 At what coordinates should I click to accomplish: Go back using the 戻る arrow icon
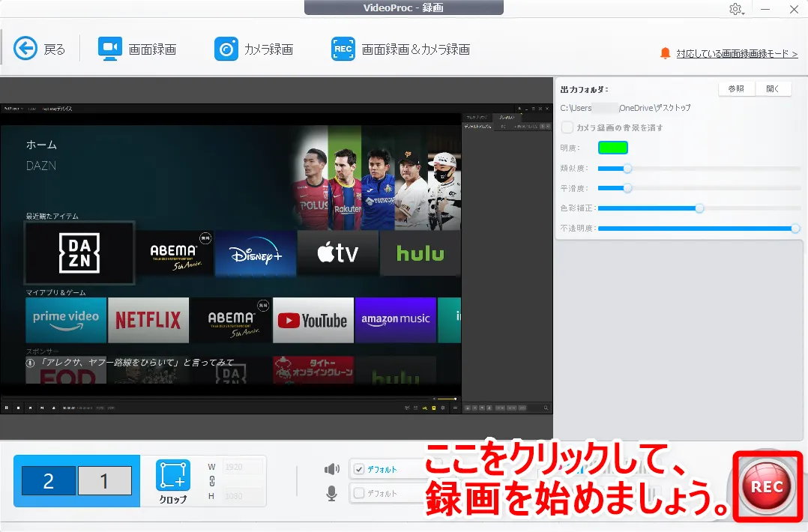coord(25,49)
